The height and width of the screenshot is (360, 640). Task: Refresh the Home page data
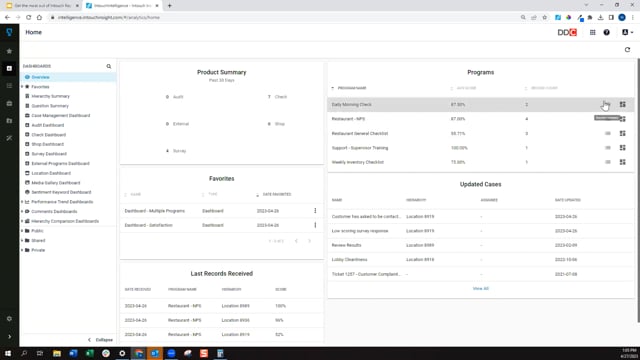(x=627, y=50)
